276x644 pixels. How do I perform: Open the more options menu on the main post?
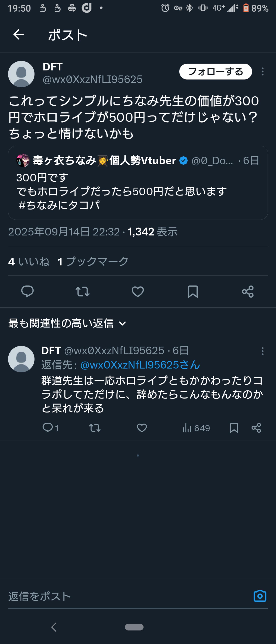[x=262, y=71]
